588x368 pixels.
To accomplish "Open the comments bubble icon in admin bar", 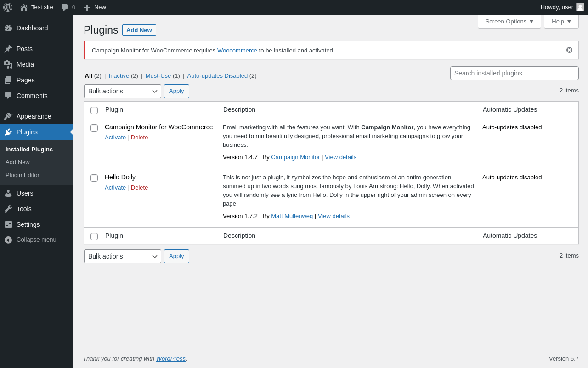I will pos(64,7).
